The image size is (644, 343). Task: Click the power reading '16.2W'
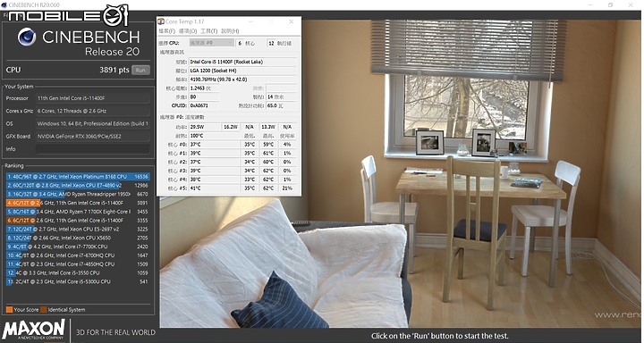coord(231,127)
